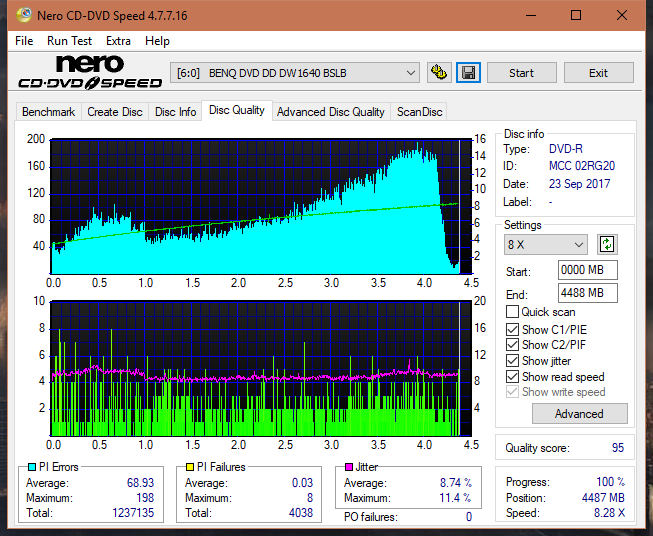Open the drive options icon

click(x=439, y=73)
